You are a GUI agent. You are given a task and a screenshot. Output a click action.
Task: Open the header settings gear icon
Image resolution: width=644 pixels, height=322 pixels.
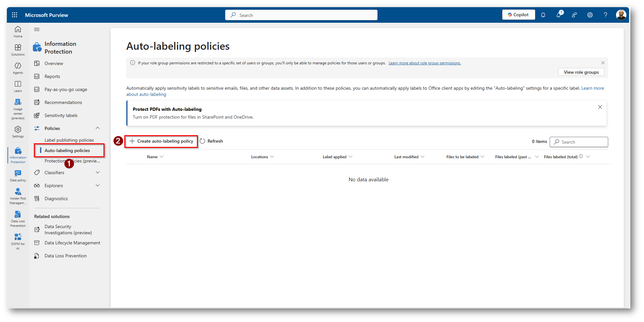(x=590, y=15)
